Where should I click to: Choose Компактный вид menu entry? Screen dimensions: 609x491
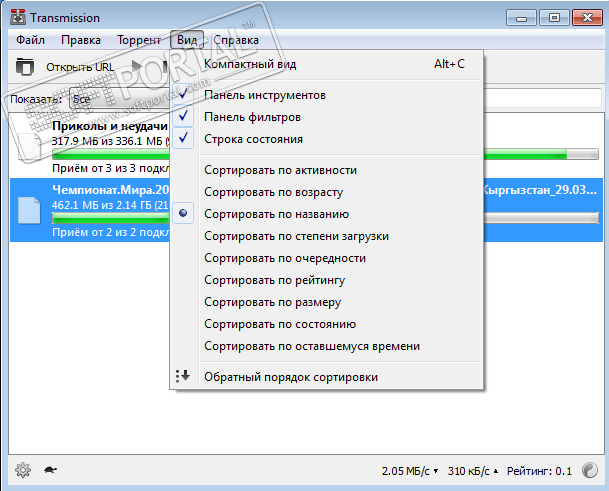[327, 64]
